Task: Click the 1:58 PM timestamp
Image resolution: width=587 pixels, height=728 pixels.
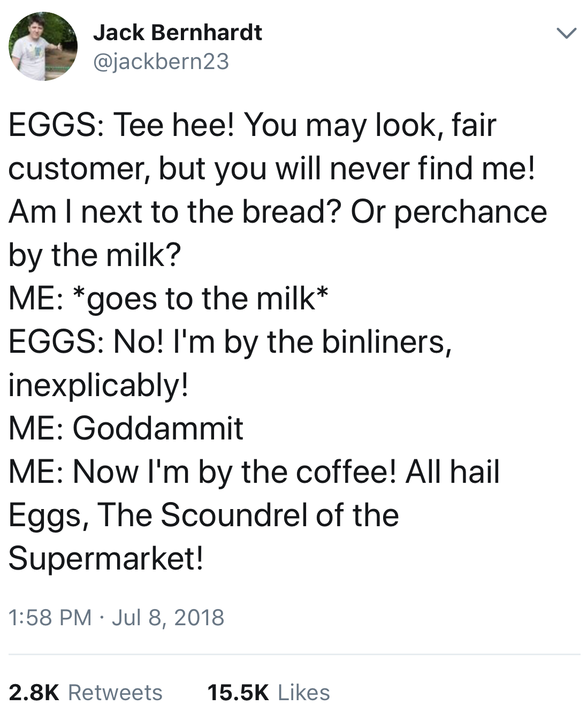Action: coord(50,617)
